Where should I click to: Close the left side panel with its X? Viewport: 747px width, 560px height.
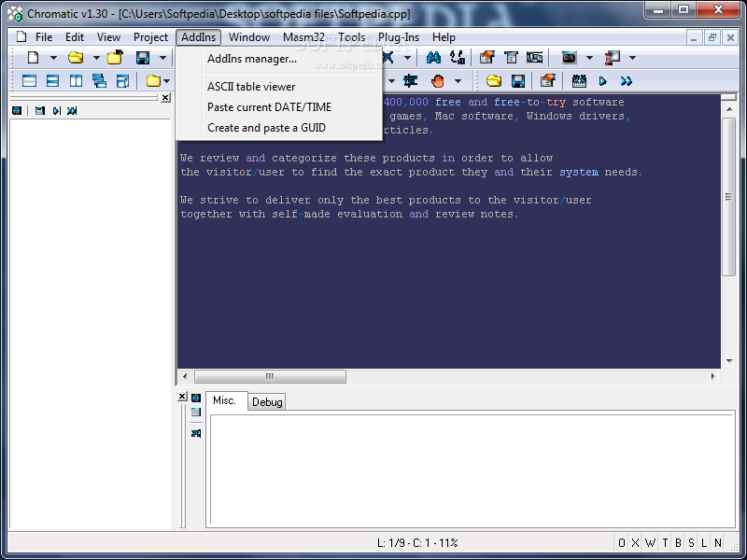tap(165, 98)
